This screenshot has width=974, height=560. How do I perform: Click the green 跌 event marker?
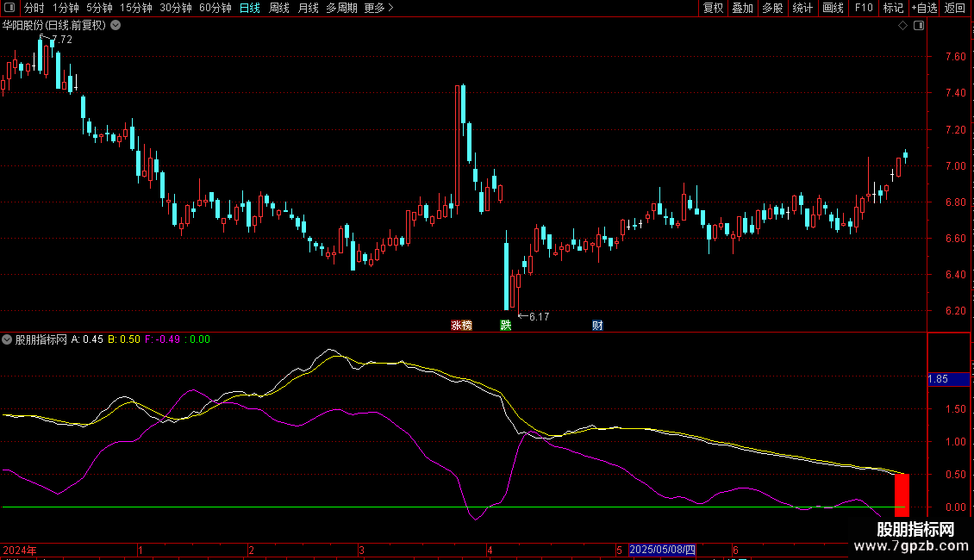505,326
